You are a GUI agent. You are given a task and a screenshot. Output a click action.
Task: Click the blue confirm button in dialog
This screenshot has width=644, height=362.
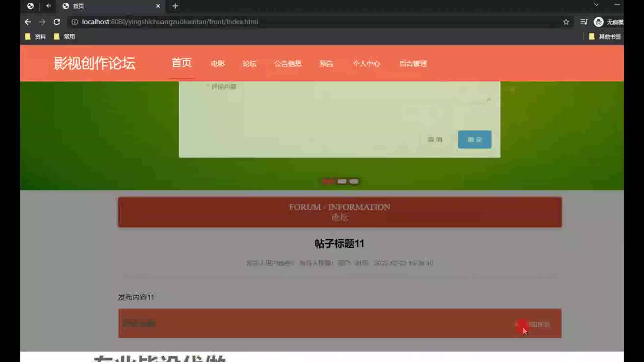474,139
